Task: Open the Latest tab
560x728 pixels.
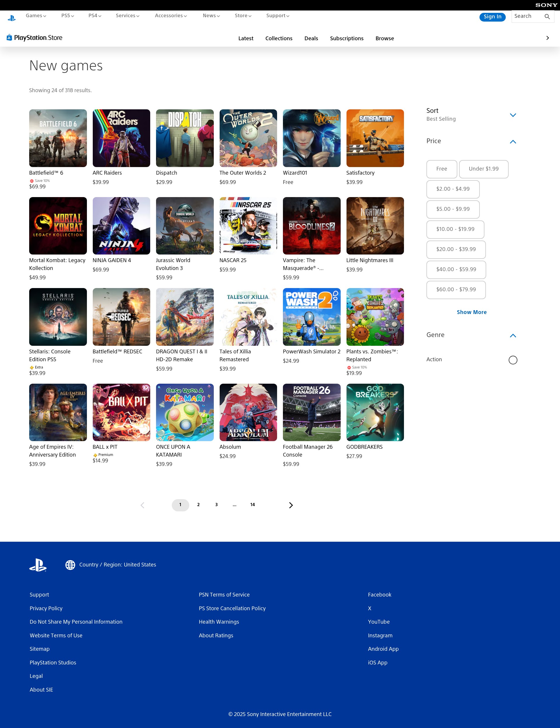Action: [246, 38]
